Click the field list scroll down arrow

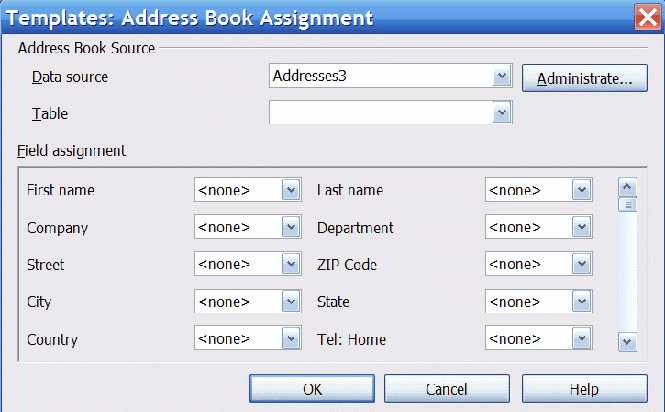[627, 342]
